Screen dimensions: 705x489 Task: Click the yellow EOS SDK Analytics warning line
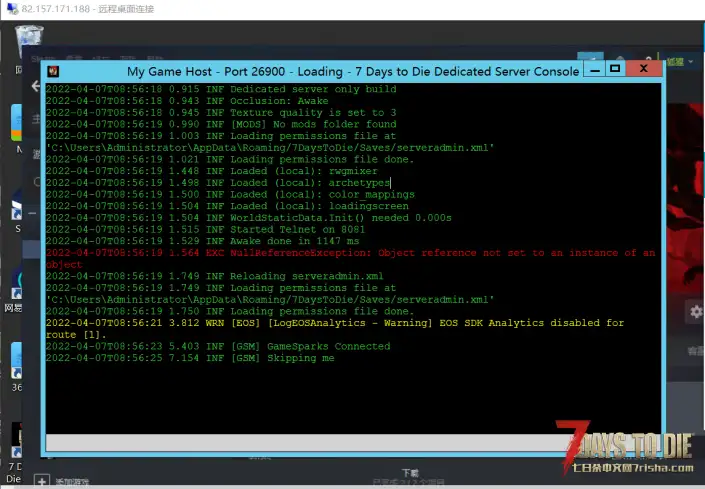(335, 329)
